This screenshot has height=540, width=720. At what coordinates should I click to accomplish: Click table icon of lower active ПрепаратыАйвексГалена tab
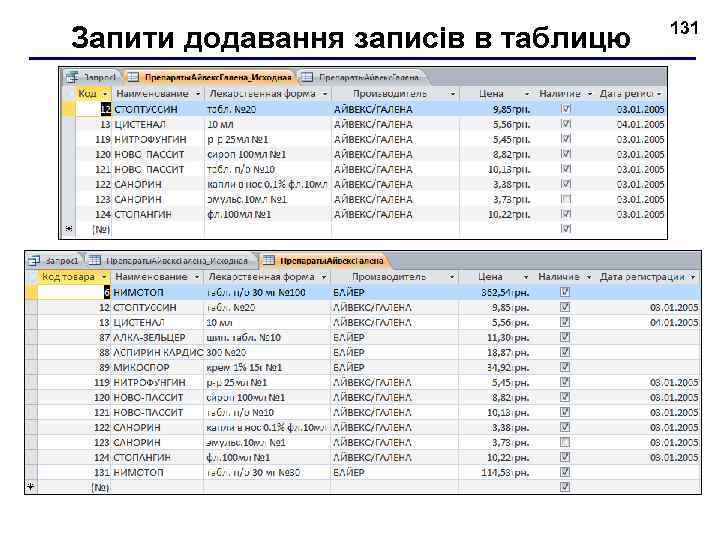click(269, 260)
